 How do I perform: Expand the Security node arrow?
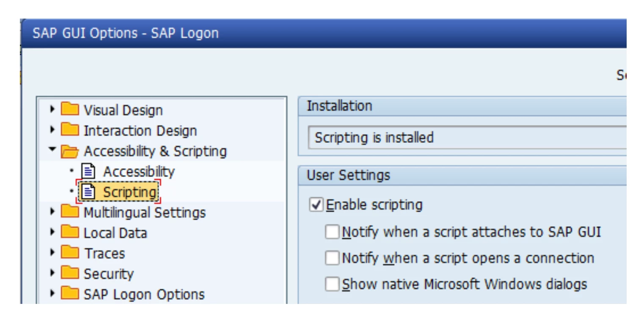(52, 273)
